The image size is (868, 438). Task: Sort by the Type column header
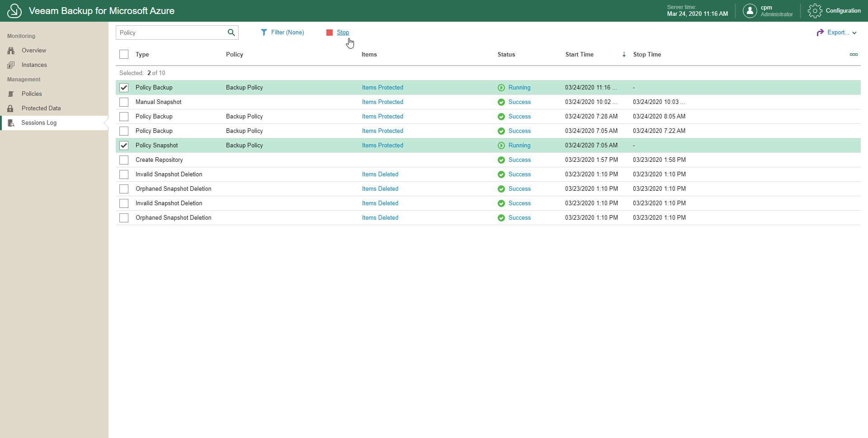pyautogui.click(x=142, y=54)
